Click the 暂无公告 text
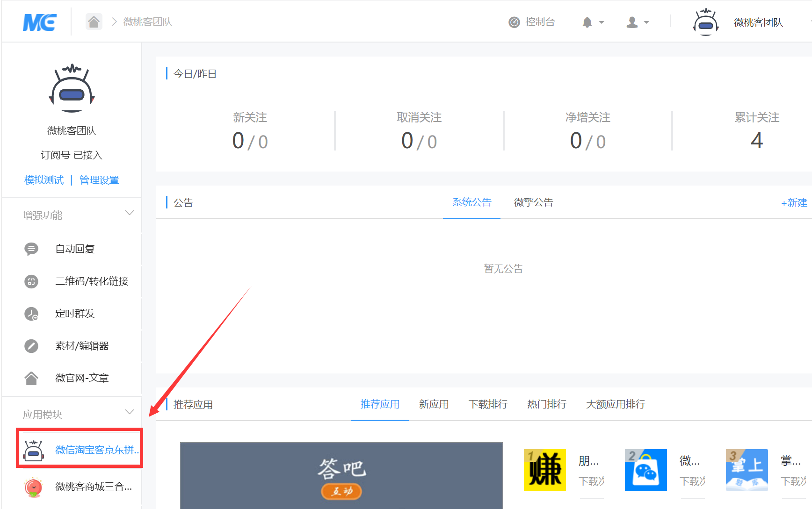Image resolution: width=812 pixels, height=509 pixels. pyautogui.click(x=503, y=269)
